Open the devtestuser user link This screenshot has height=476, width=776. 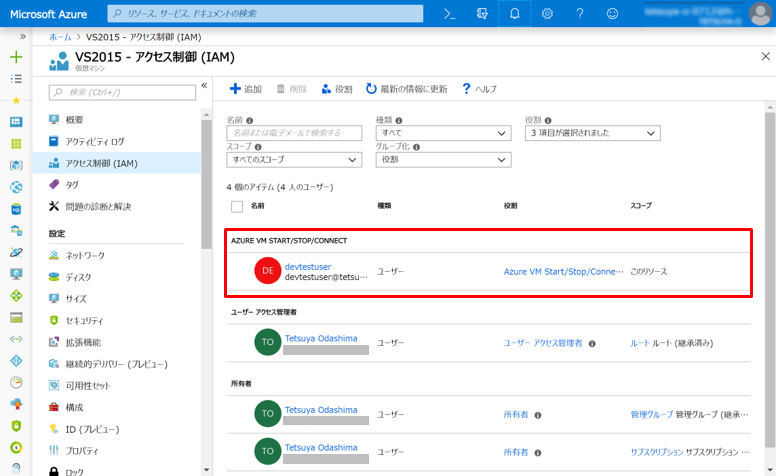pyautogui.click(x=308, y=267)
